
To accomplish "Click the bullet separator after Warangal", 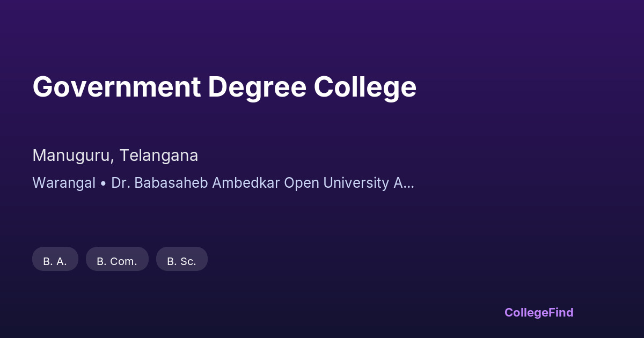I will point(103,183).
